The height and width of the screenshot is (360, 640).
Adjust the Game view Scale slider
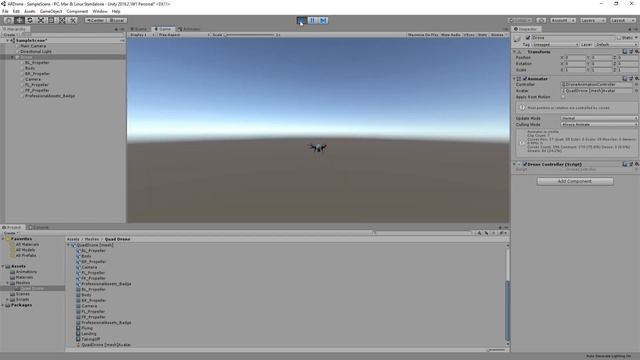click(x=250, y=35)
